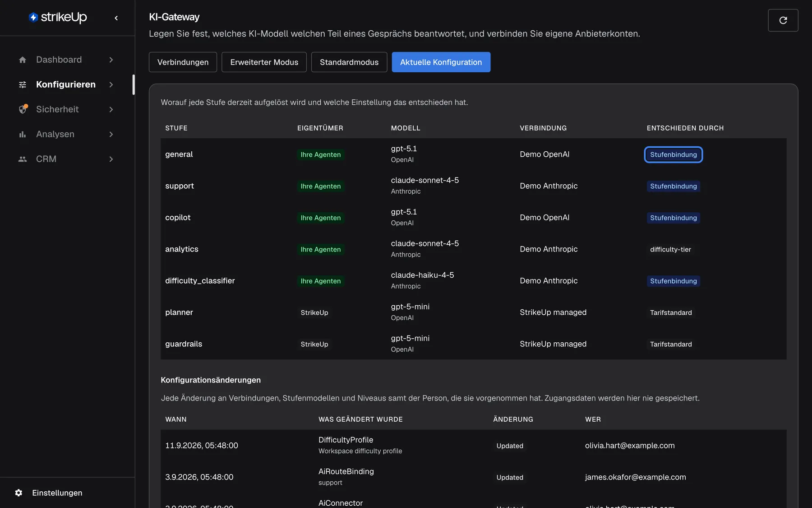812x508 pixels.
Task: Click the Konfigurieren sliders icon
Action: [23, 84]
